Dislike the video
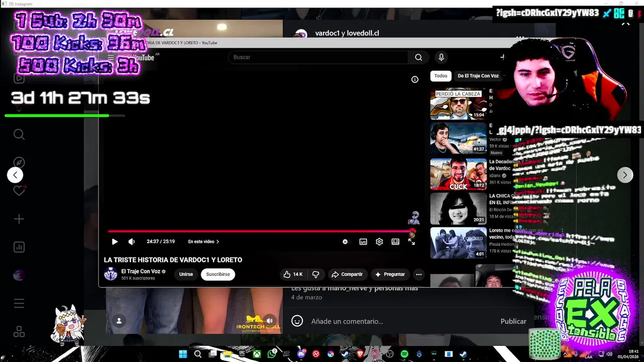 (x=316, y=275)
